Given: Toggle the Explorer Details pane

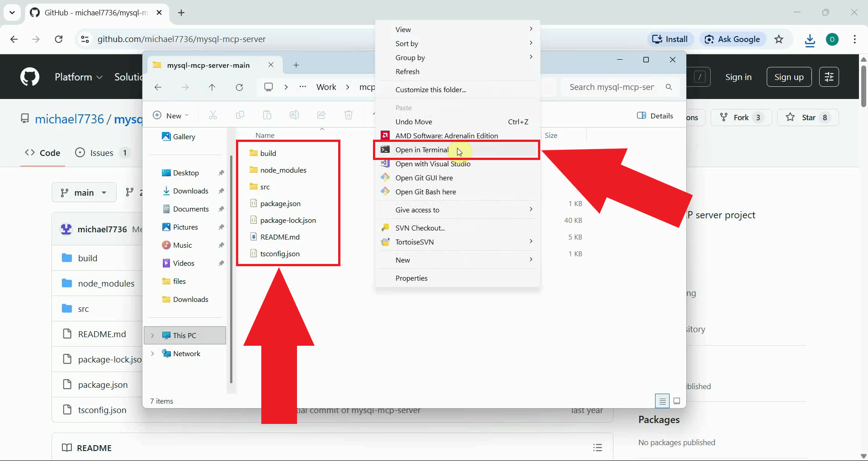Looking at the screenshot, I should click(x=655, y=116).
